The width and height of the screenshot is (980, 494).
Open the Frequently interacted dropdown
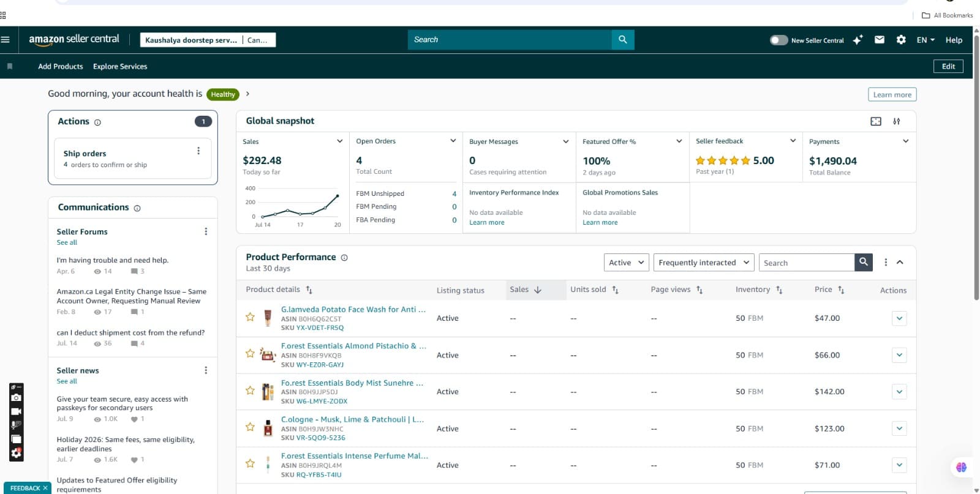pos(704,263)
